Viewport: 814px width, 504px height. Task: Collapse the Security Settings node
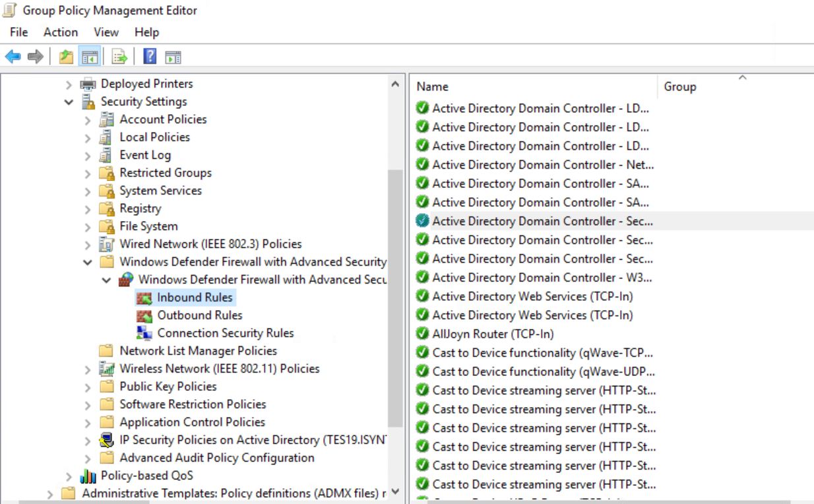tap(69, 102)
